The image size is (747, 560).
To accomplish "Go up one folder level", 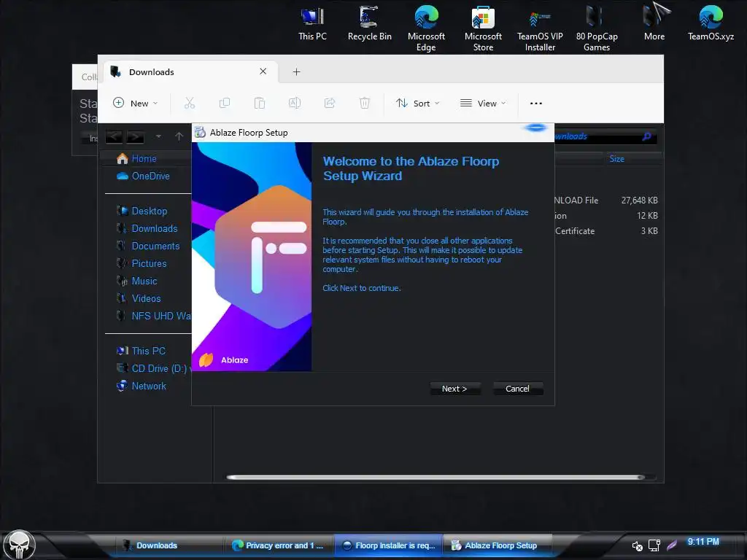I will pos(179,136).
